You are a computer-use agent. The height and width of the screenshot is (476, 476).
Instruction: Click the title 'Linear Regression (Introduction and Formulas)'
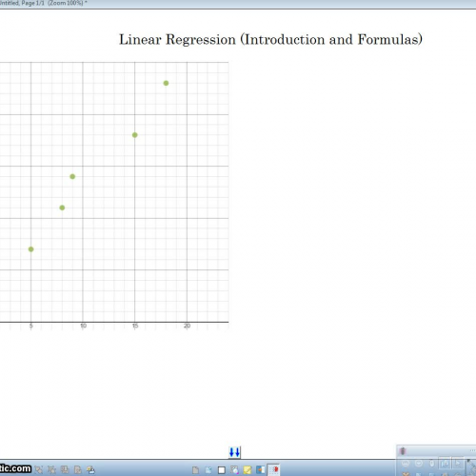click(270, 40)
